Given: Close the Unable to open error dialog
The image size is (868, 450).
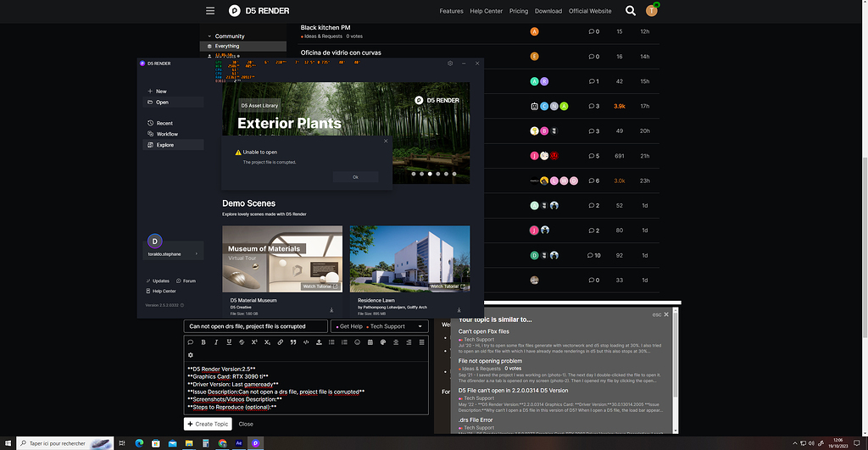Looking at the screenshot, I should click(386, 142).
